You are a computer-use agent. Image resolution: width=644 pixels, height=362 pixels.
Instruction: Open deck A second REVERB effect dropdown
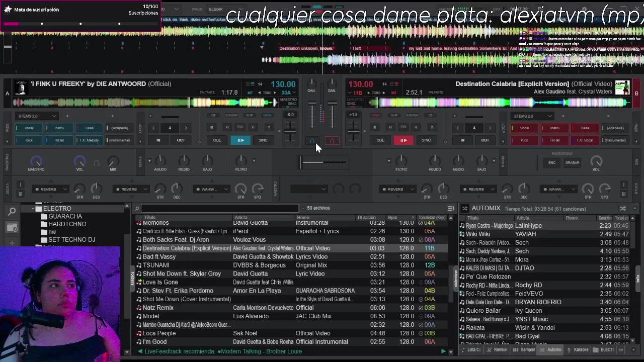(130, 190)
